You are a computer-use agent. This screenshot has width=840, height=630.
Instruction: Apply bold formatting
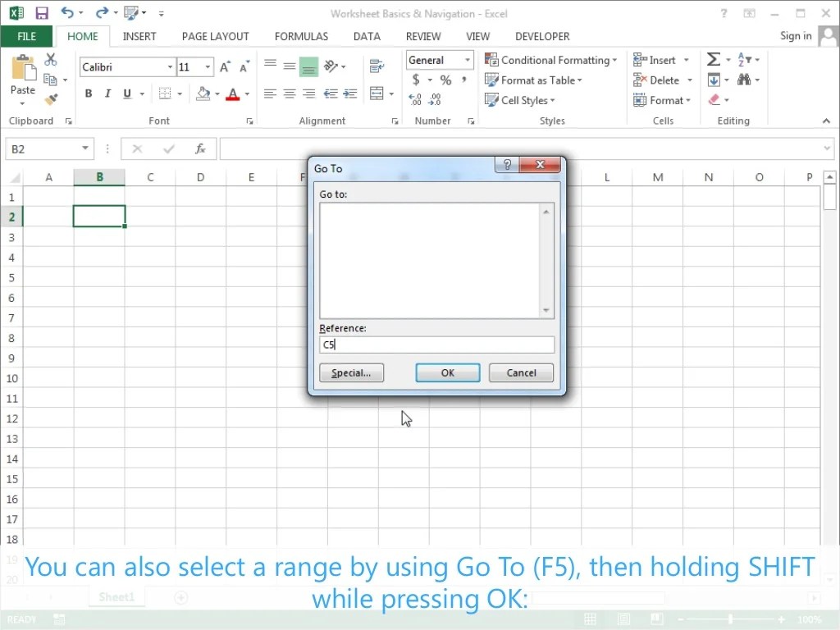(x=89, y=94)
